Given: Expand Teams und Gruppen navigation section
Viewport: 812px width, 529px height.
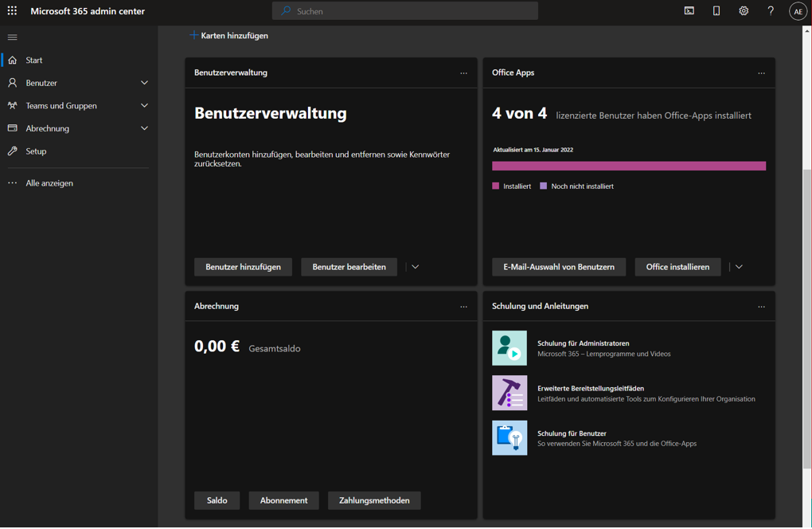Looking at the screenshot, I should (144, 105).
